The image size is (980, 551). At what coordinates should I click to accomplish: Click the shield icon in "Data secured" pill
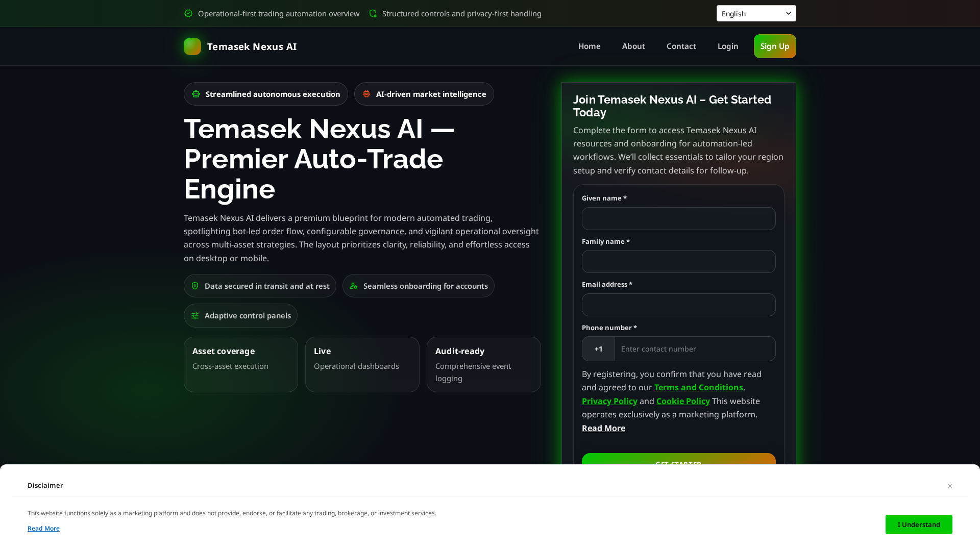click(195, 286)
